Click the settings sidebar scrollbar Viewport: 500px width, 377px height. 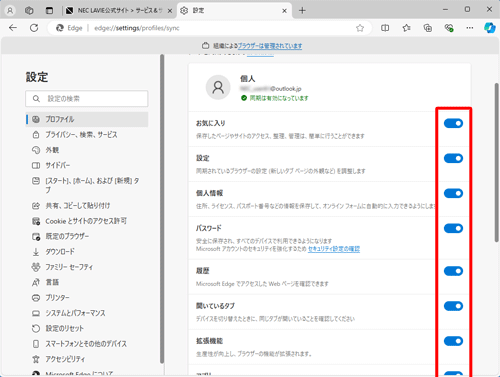pos(162,209)
